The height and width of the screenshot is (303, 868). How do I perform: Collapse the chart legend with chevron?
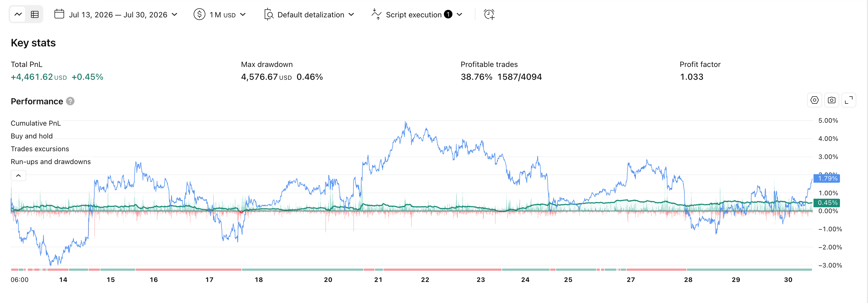tap(18, 176)
